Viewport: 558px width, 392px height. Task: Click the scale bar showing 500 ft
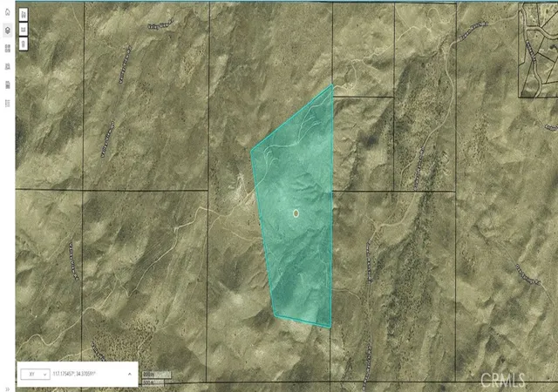(x=153, y=382)
